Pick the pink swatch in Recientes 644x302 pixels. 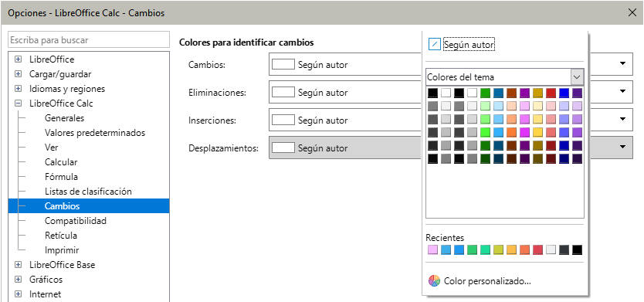(x=432, y=249)
